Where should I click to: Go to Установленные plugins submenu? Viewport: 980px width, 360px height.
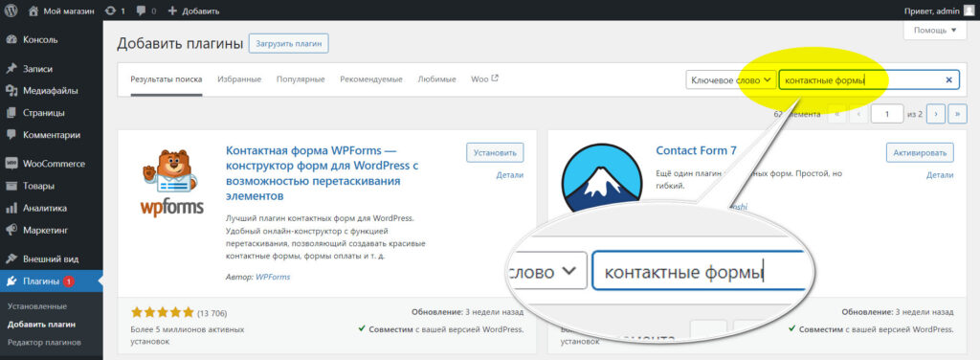(x=37, y=306)
